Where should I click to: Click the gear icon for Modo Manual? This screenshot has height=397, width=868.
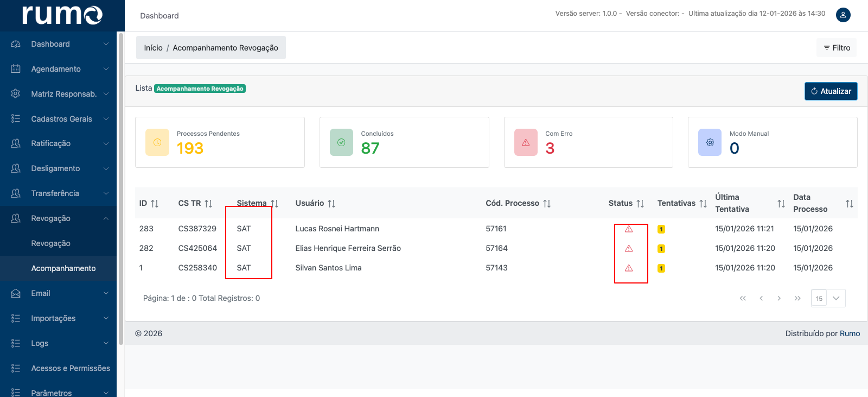pyautogui.click(x=710, y=142)
